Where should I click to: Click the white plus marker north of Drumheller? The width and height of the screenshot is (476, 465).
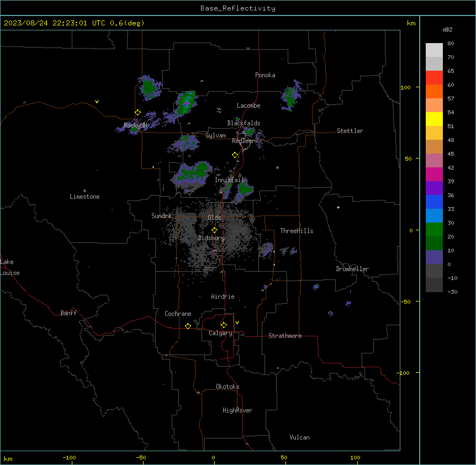point(338,207)
